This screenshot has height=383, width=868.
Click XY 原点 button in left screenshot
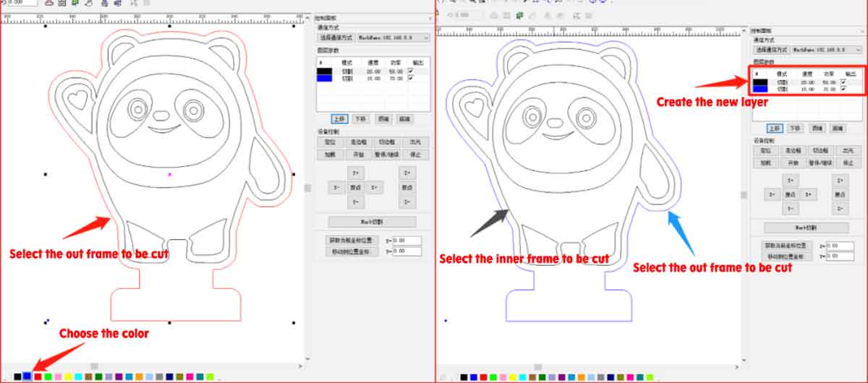pyautogui.click(x=355, y=187)
